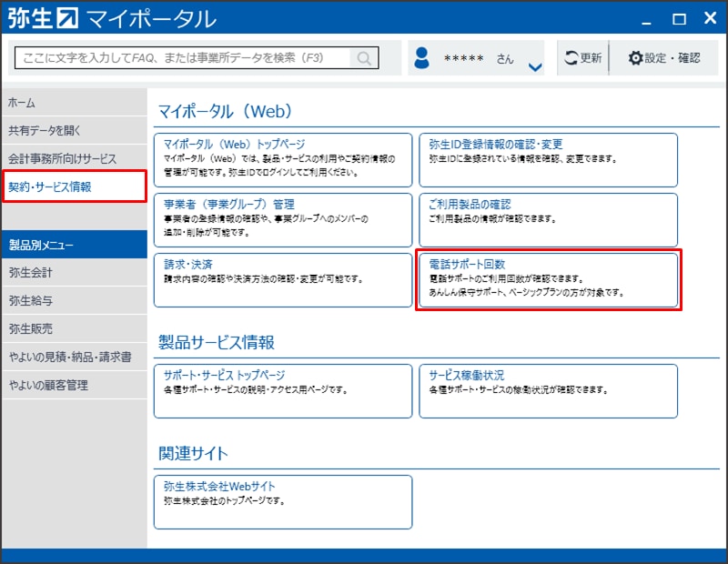728x564 pixels.
Task: Click the Yayoi logo icon in title bar
Action: [x=67, y=18]
